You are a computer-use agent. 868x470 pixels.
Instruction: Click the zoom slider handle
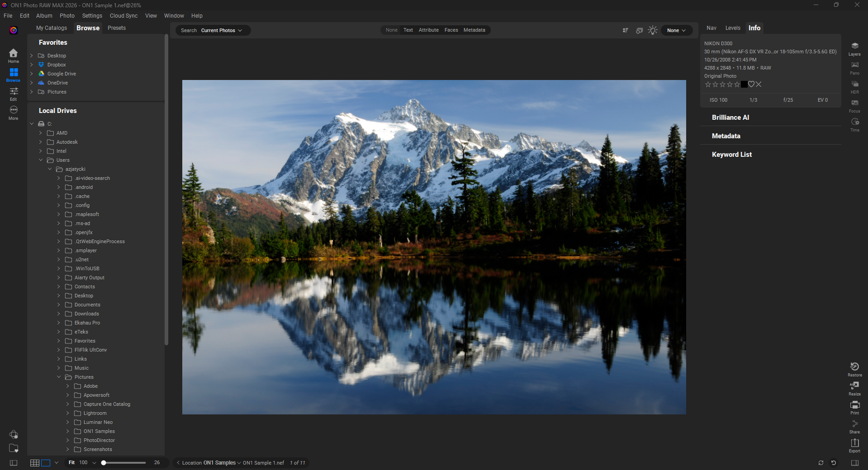pos(104,463)
